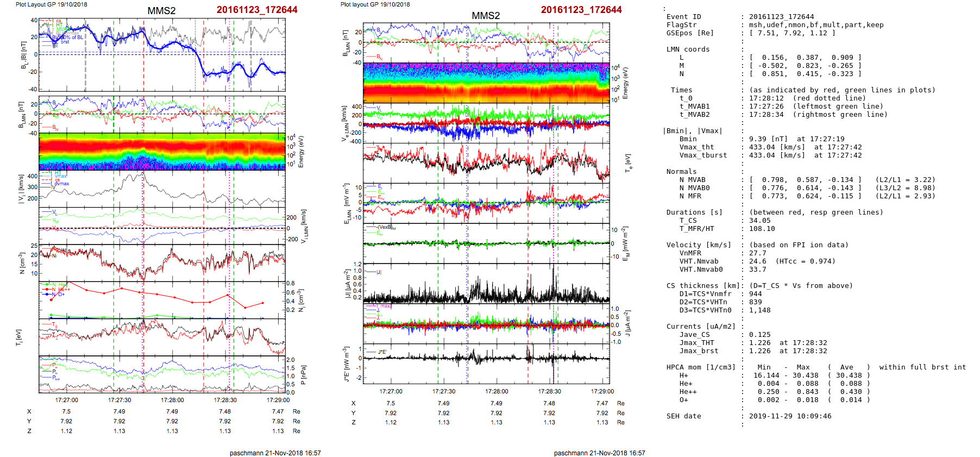Click the |Vi| ion speed panel in left plot
The image size is (980, 457).
coord(162,189)
